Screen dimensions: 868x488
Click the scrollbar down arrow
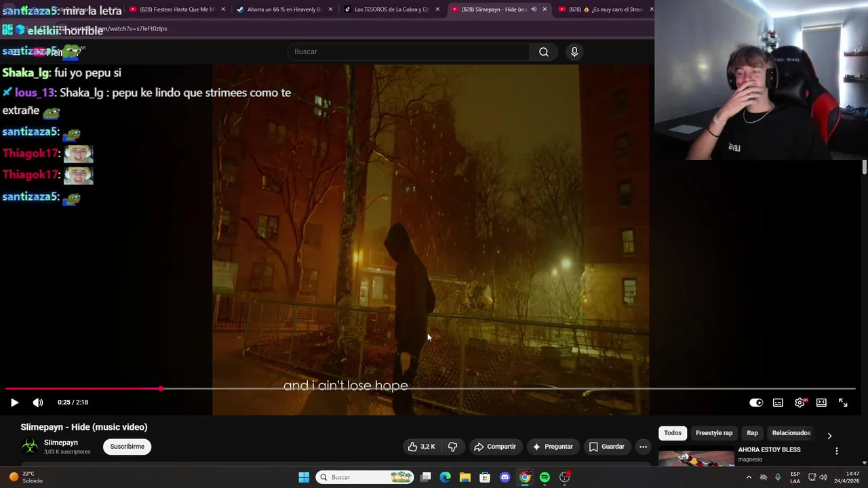pyautogui.click(x=864, y=463)
